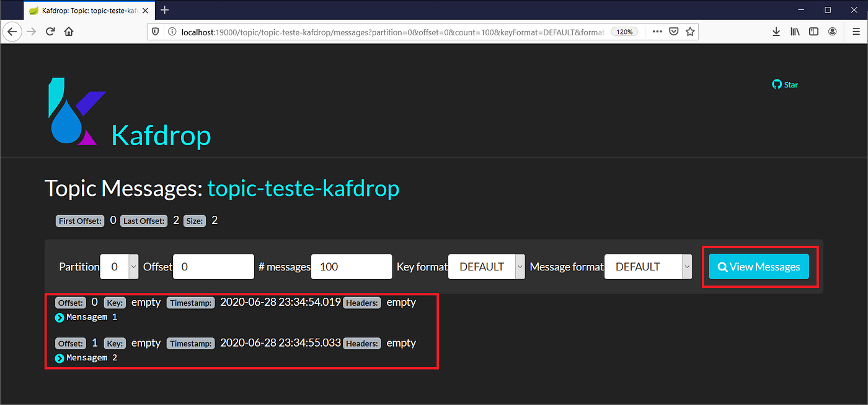
Task: Open a new browser tab
Action: [164, 10]
